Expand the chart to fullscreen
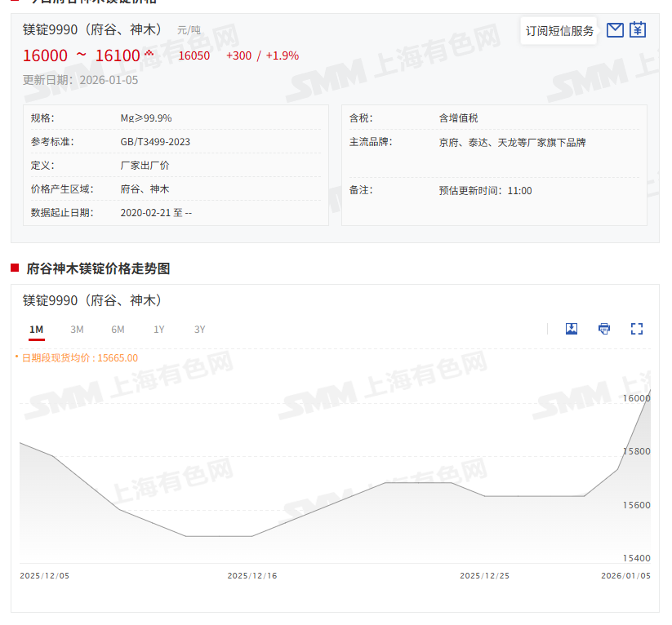Viewport: 672px width, 625px height. coord(637,329)
